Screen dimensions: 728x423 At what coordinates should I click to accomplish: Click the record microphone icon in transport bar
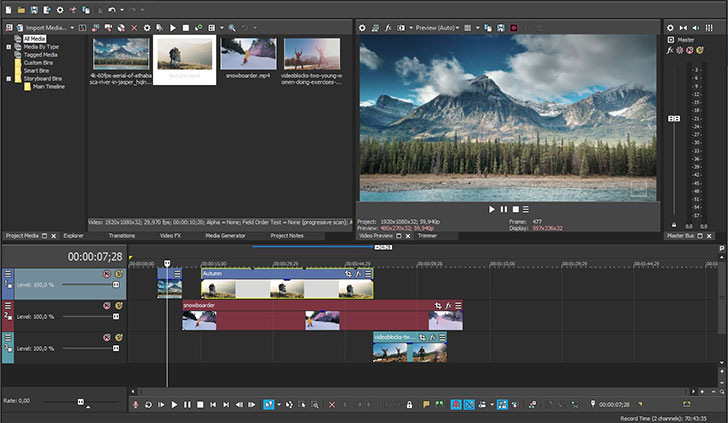click(x=135, y=404)
